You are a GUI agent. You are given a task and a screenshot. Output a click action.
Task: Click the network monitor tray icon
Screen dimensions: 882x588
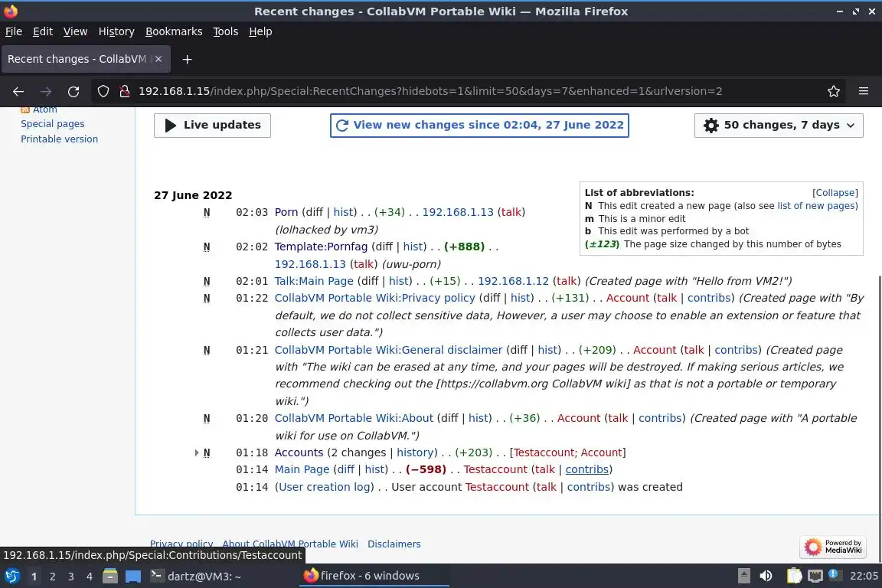(815, 576)
